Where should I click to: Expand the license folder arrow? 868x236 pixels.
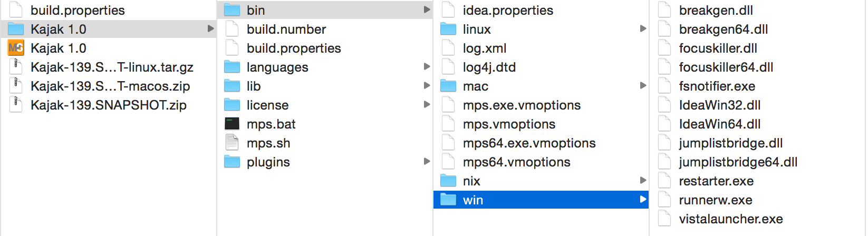(x=427, y=104)
